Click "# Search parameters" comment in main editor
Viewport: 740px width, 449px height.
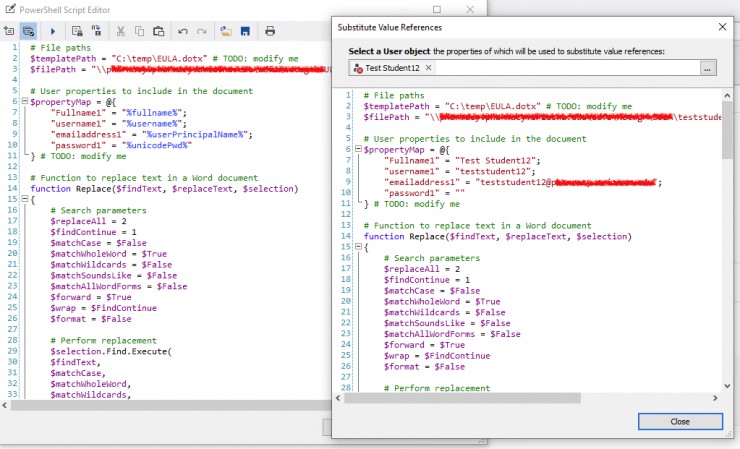99,210
